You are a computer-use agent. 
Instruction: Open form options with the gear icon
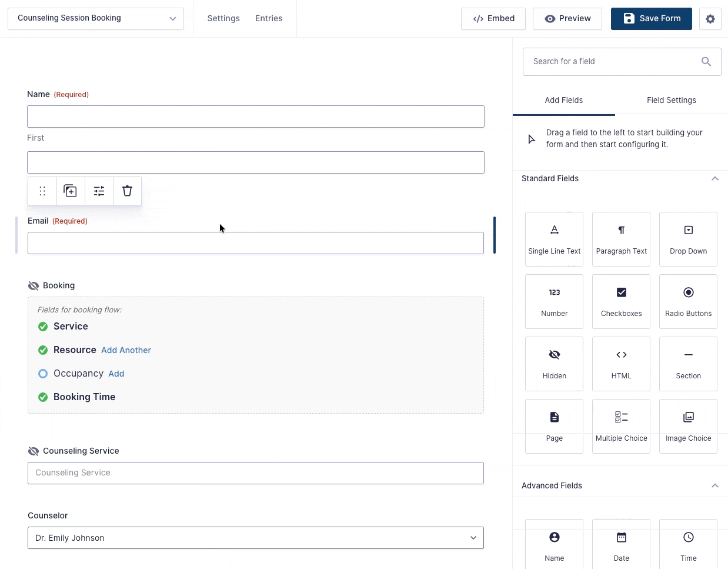point(710,19)
